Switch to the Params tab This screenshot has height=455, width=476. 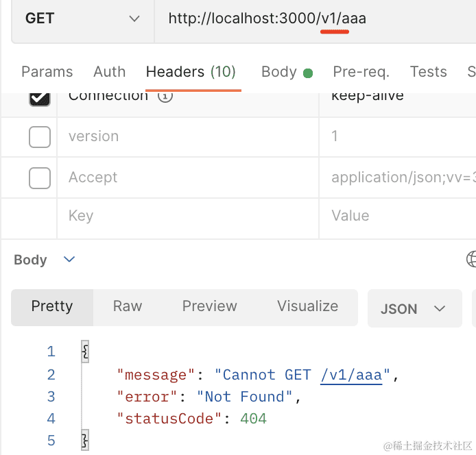point(47,72)
